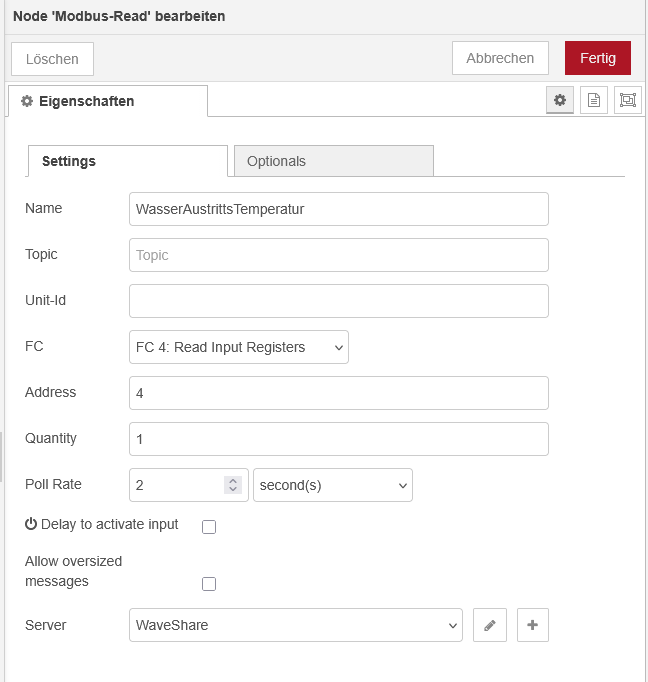The width and height of the screenshot is (648, 682).
Task: Toggle Allow oversized messages checkbox
Action: pos(209,584)
